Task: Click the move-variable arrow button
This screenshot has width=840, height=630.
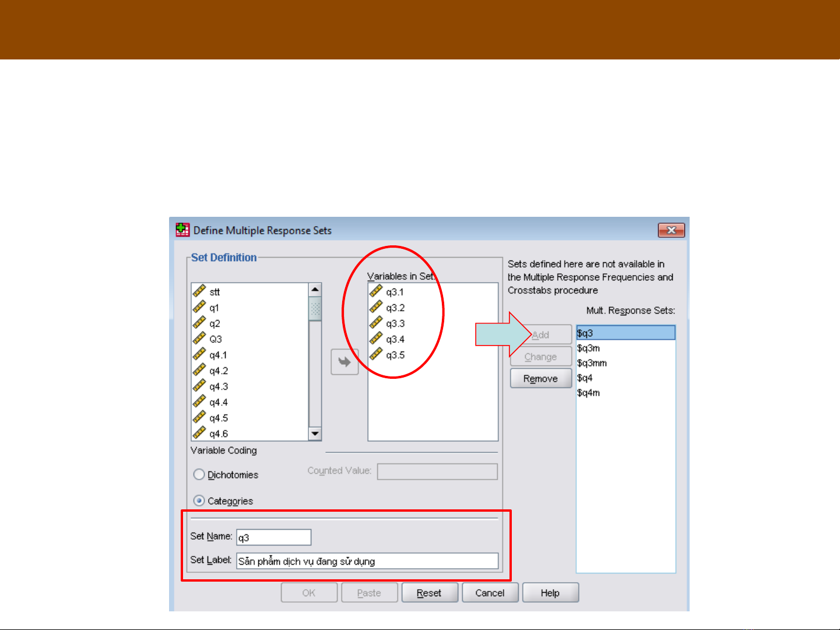Action: pyautogui.click(x=345, y=362)
